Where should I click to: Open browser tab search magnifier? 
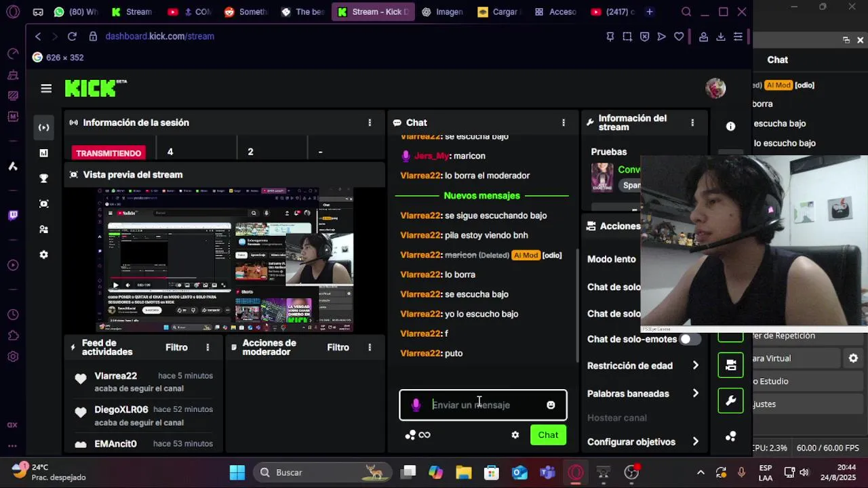(686, 12)
